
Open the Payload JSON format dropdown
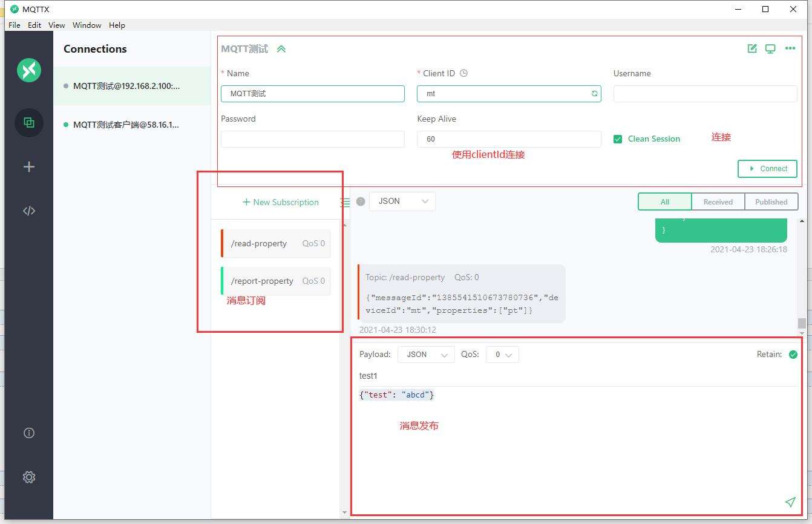[x=426, y=355]
